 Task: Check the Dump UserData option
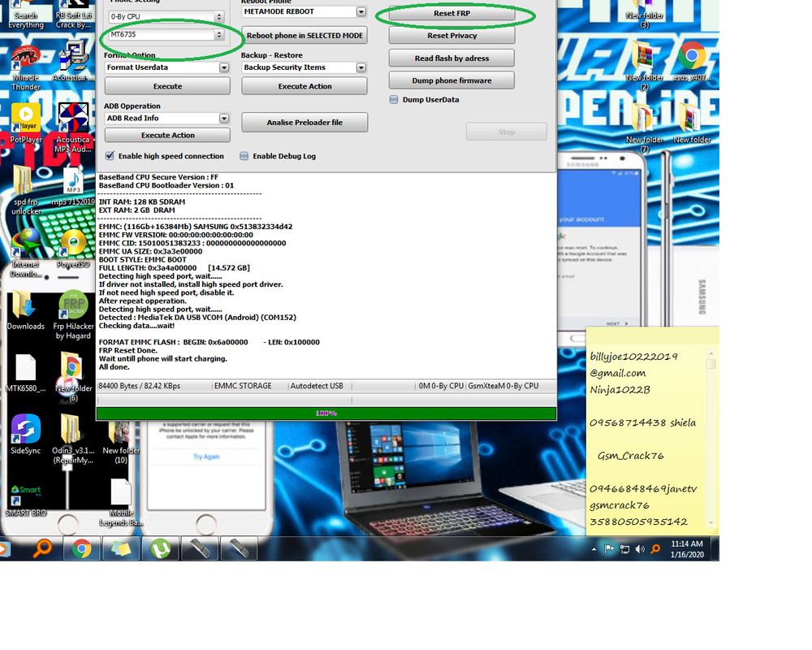pos(394,99)
